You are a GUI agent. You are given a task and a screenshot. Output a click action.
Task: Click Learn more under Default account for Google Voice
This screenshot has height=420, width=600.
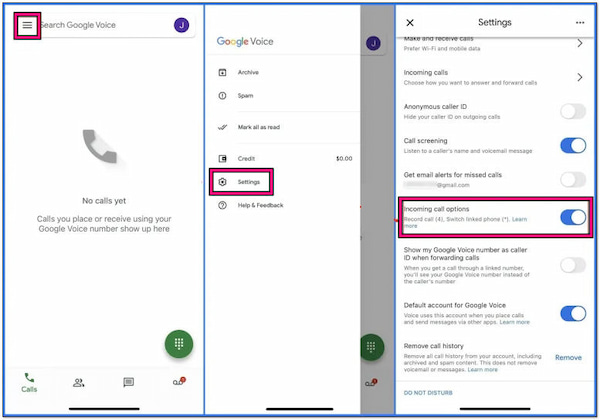tap(515, 322)
